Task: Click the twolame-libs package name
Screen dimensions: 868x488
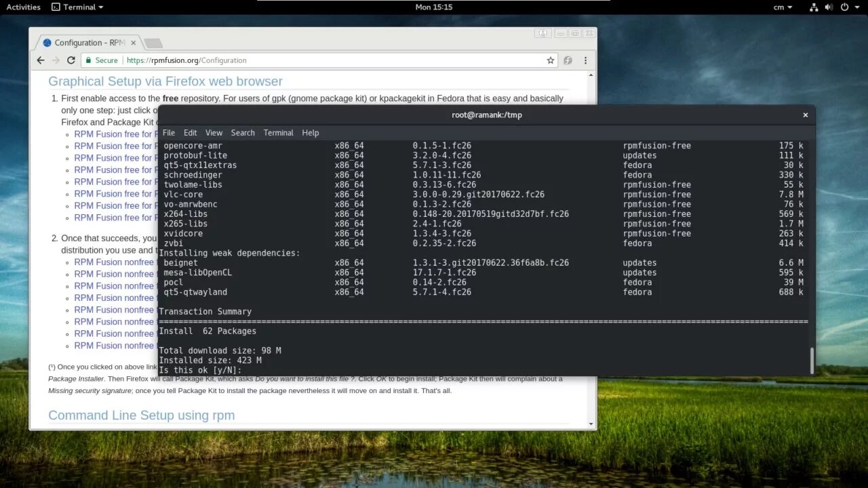Action: coord(193,184)
